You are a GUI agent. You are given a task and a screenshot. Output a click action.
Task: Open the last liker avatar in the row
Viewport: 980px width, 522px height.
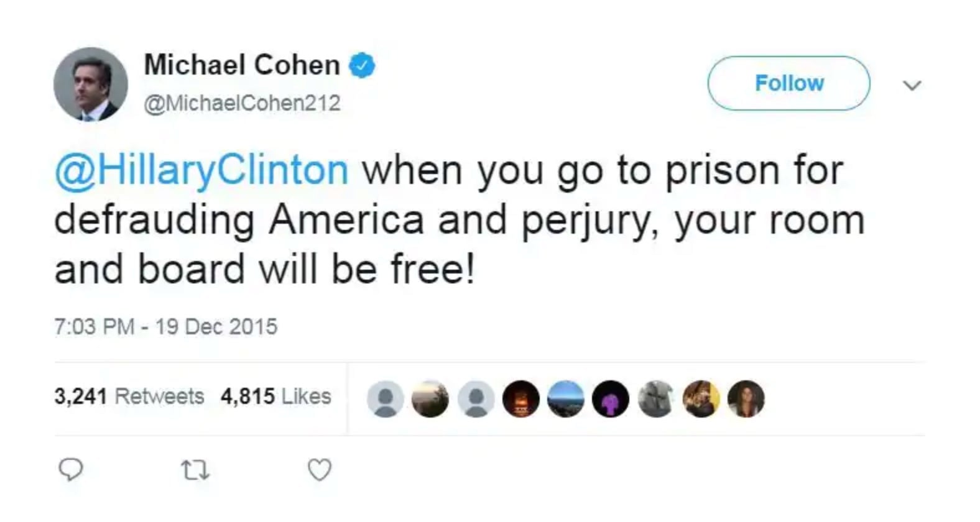pos(746,398)
